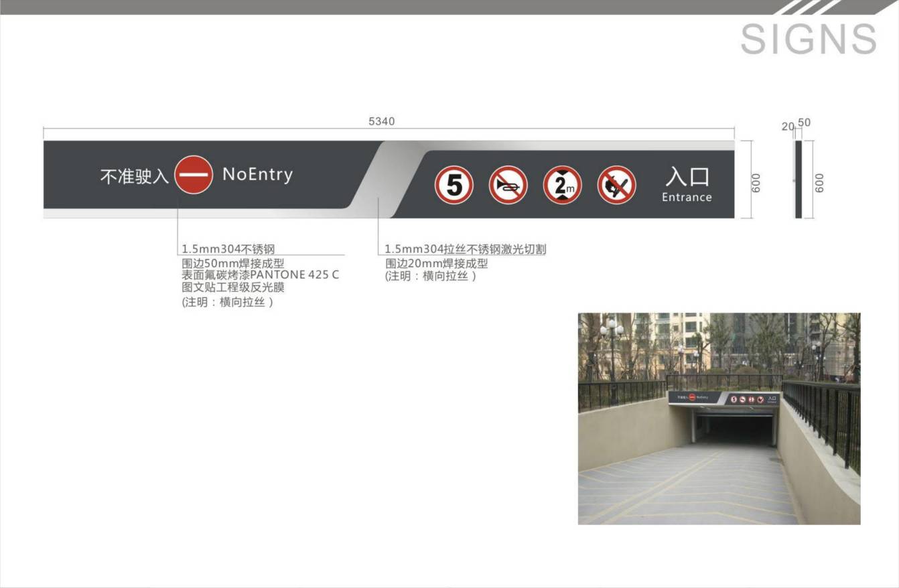
Task: Select the 2m height limit sign
Action: click(x=562, y=185)
